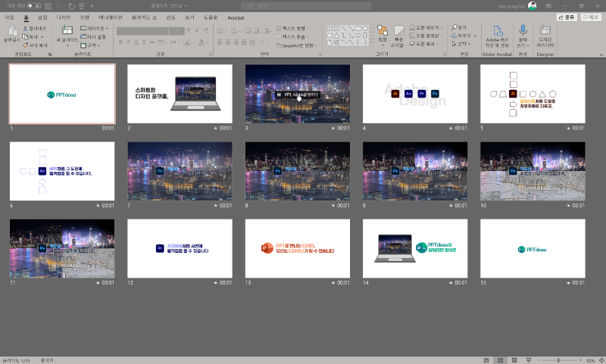Open the Acrobat ribbon tab
This screenshot has width=606, height=364.
236,16
